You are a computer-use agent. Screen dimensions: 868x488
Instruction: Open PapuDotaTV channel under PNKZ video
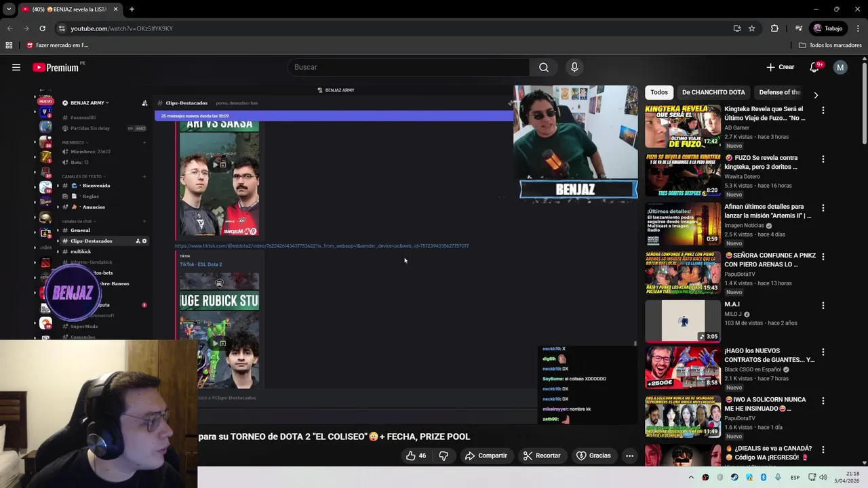pos(739,274)
